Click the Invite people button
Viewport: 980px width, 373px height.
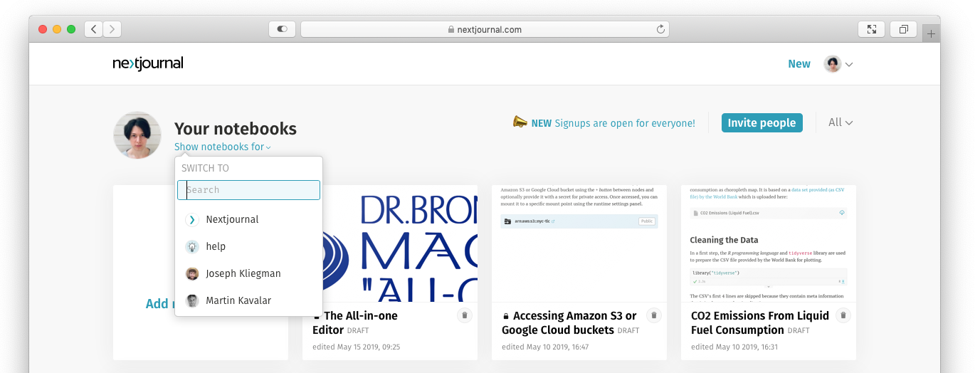coord(762,122)
